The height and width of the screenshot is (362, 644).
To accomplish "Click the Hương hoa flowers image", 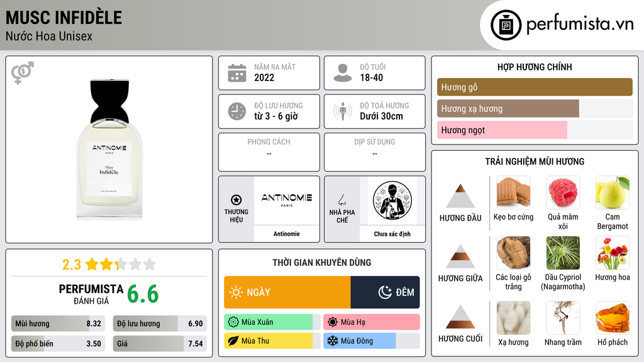I will click(x=613, y=253).
